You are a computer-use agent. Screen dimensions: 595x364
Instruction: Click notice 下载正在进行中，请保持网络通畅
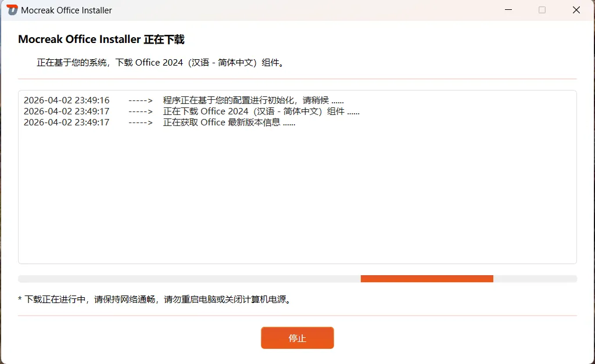tap(155, 299)
